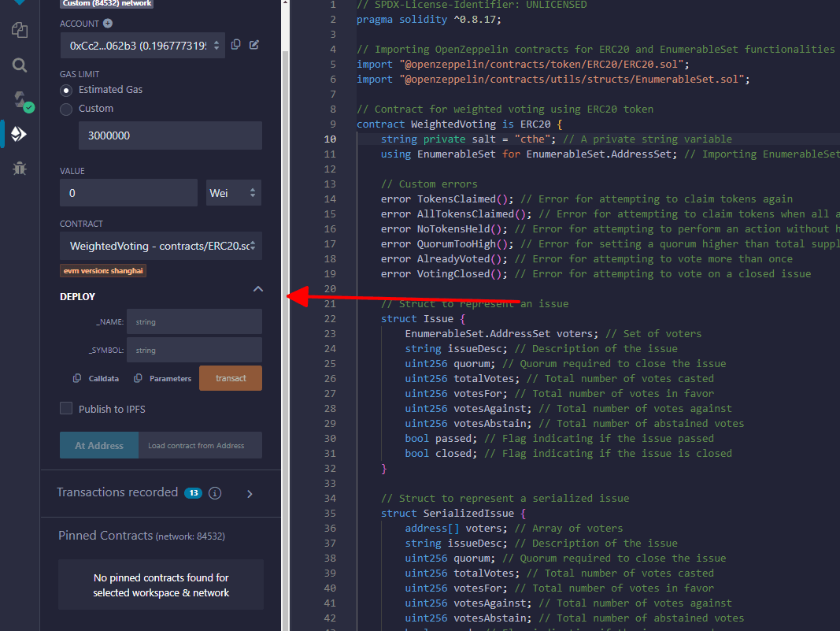Click the transactions count badge 13
The width and height of the screenshot is (840, 631).
point(194,492)
